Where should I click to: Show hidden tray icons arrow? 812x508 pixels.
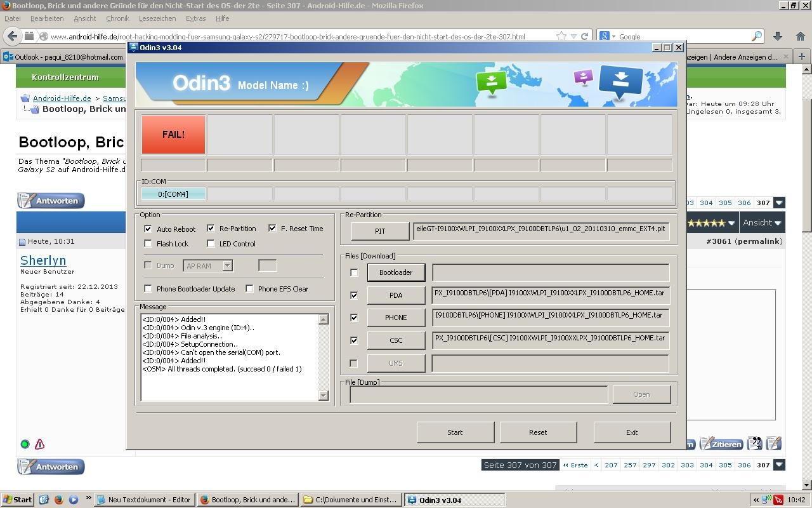tap(756, 500)
